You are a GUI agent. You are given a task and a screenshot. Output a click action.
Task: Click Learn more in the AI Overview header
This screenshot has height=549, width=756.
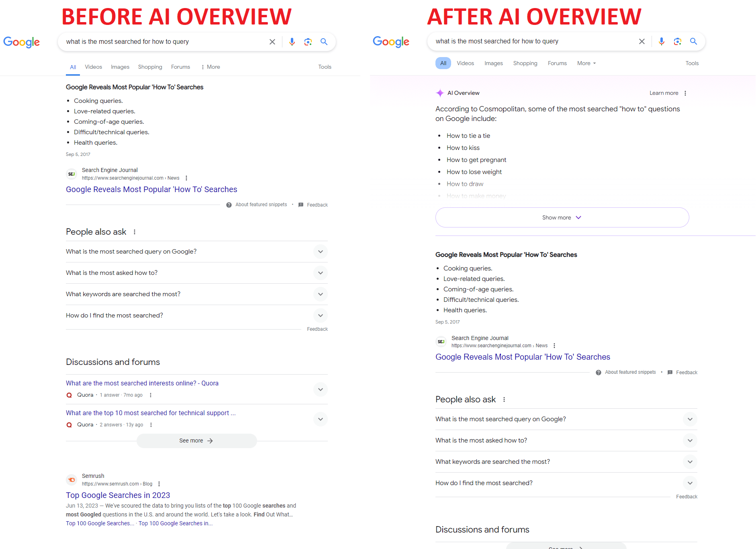tap(664, 93)
